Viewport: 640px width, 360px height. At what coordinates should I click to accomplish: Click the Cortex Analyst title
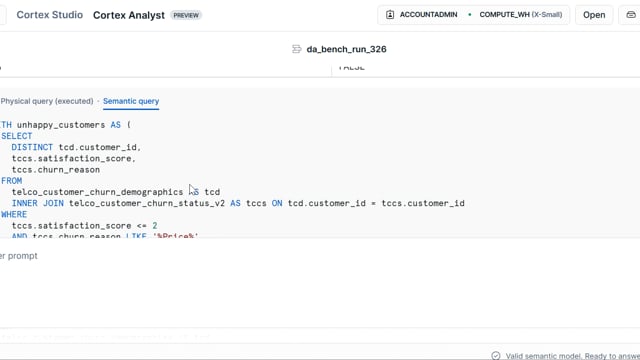[129, 15]
